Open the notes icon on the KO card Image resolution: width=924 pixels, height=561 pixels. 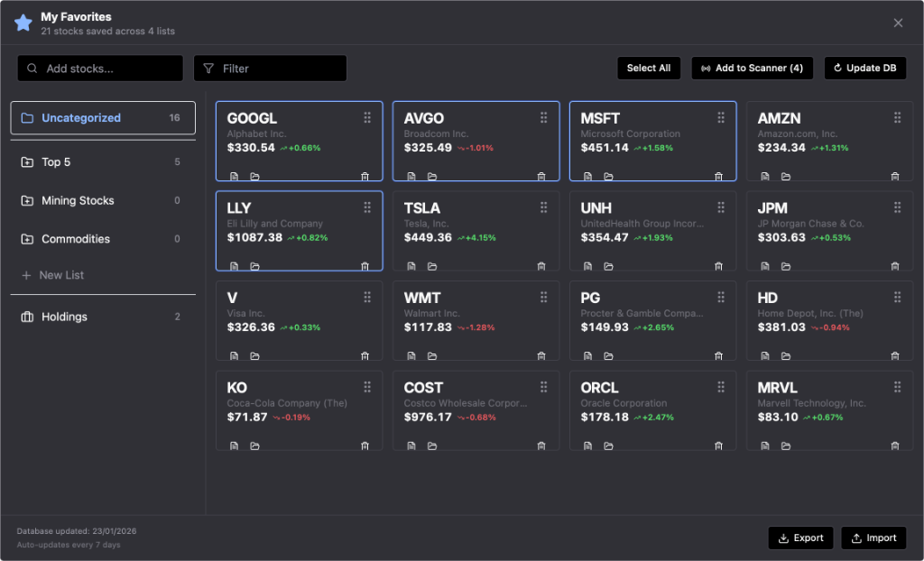point(235,446)
